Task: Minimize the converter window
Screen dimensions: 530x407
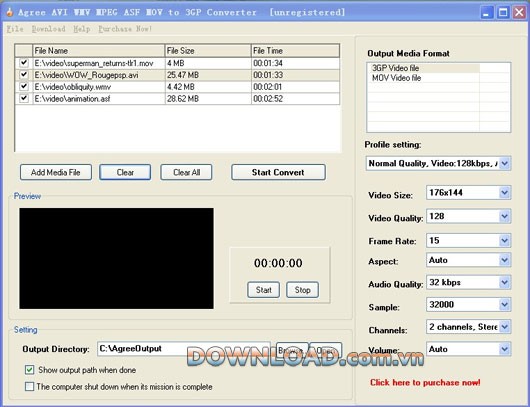Action: [x=487, y=13]
